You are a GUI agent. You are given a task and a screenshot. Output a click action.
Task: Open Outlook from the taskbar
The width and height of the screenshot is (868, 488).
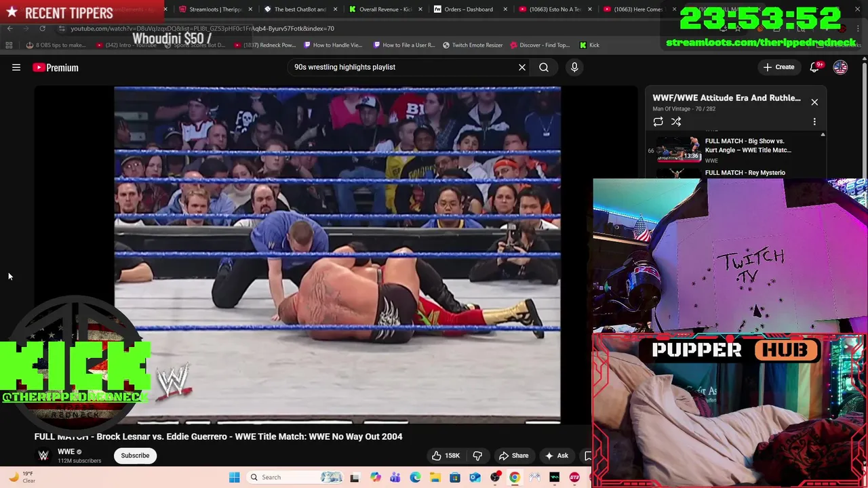click(475, 477)
